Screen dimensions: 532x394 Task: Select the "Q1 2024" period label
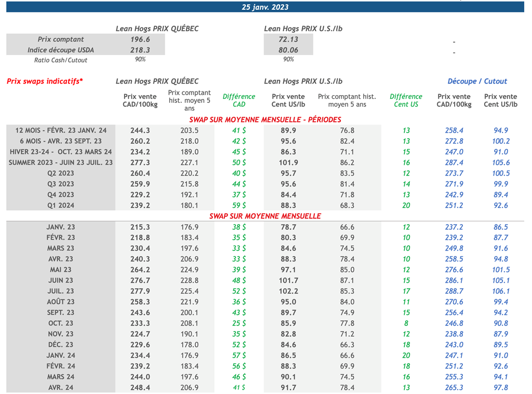(61, 205)
